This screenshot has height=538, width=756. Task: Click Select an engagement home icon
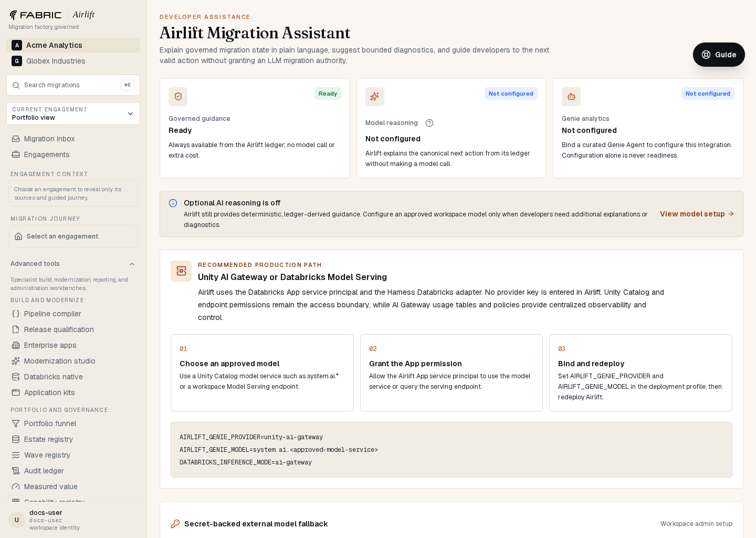tap(18, 236)
